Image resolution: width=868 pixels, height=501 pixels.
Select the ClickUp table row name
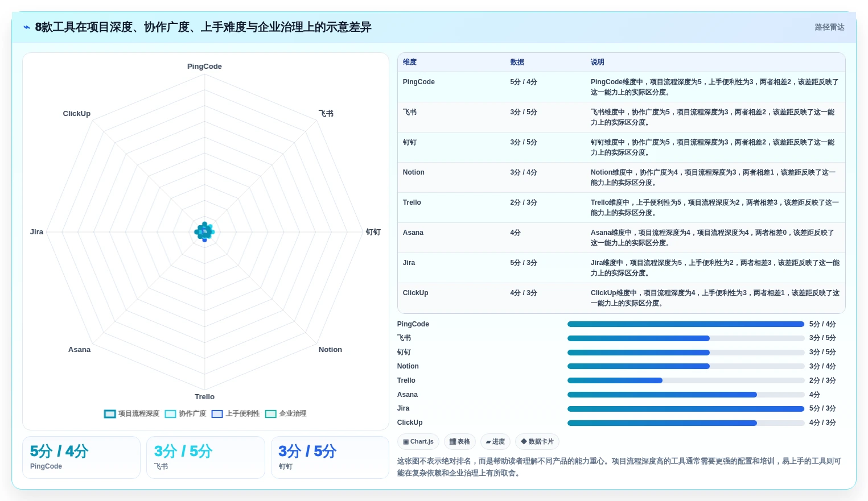tap(416, 293)
